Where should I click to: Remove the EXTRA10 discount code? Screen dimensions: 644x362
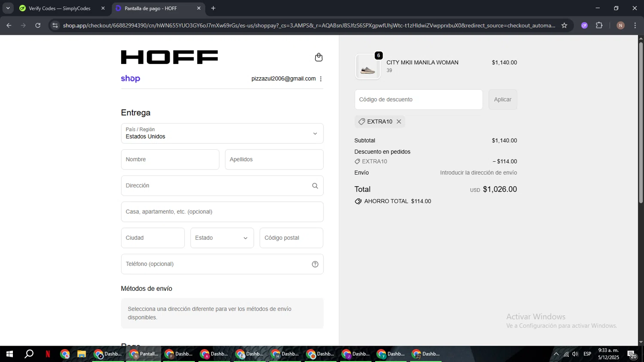click(x=399, y=121)
